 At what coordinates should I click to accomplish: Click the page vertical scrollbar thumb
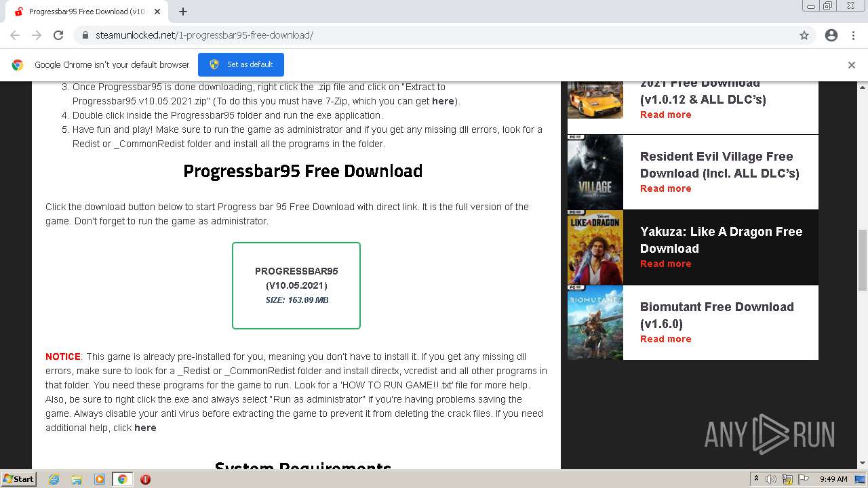[863, 260]
